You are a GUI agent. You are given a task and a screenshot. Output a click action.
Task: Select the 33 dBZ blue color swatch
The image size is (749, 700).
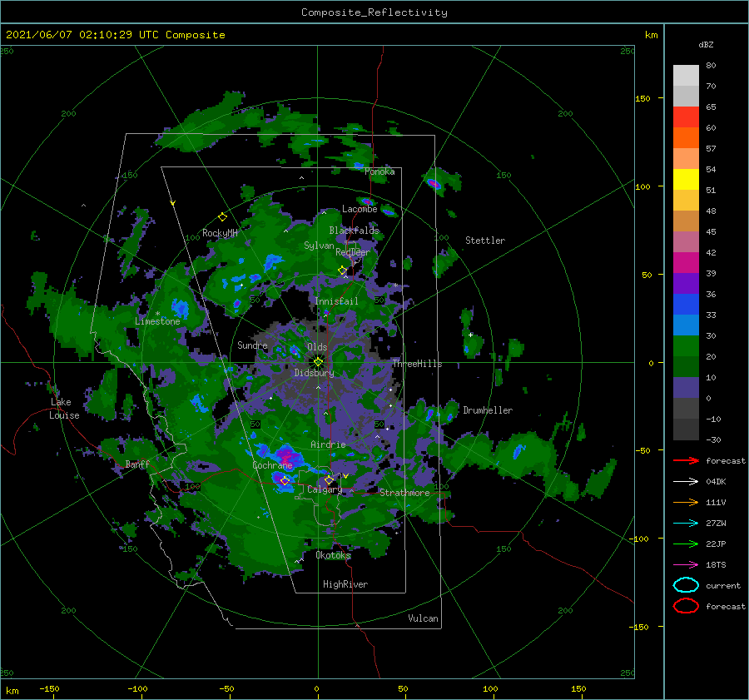[686, 325]
